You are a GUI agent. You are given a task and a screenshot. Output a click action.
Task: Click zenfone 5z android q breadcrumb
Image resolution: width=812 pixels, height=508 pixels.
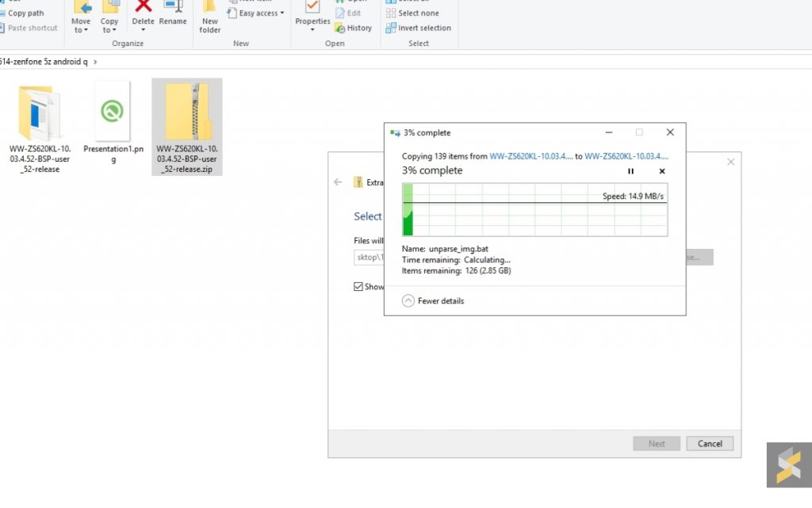coord(44,62)
